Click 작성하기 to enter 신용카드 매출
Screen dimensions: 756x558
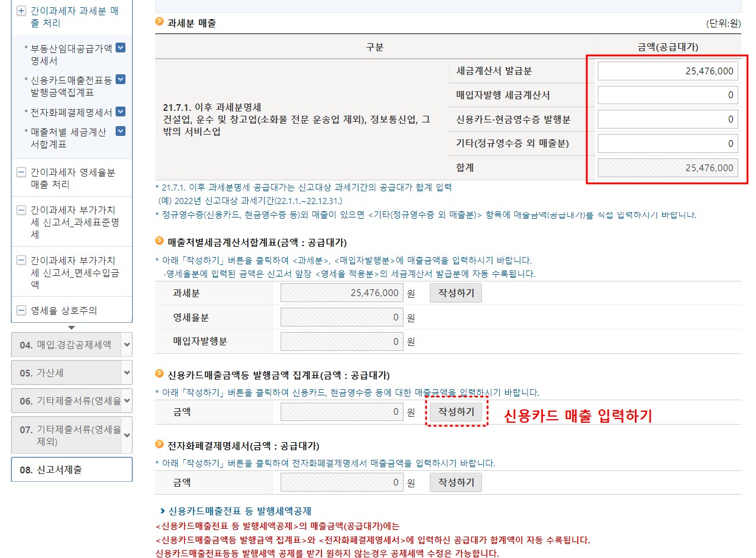click(457, 413)
